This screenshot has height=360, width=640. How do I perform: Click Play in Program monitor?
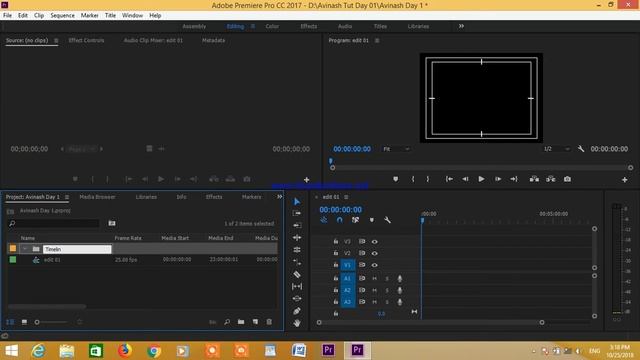coord(481,179)
